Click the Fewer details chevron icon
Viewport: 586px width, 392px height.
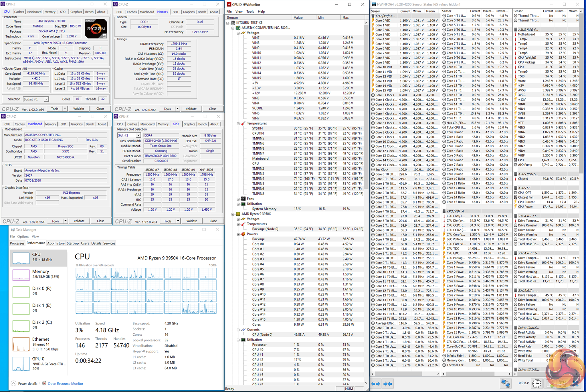coord(13,383)
